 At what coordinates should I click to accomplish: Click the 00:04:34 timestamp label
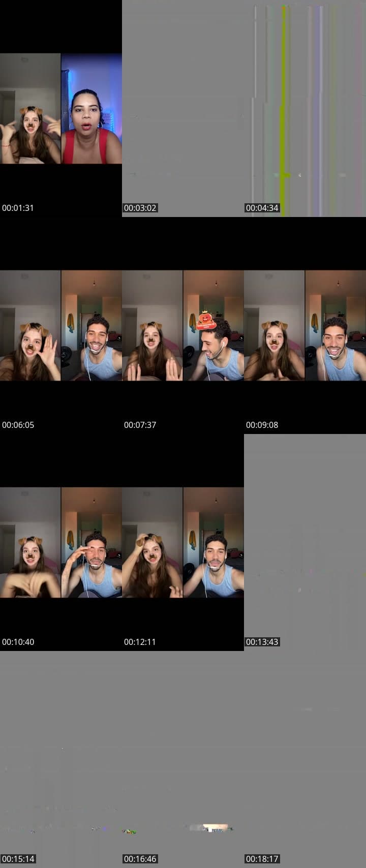pos(262,208)
